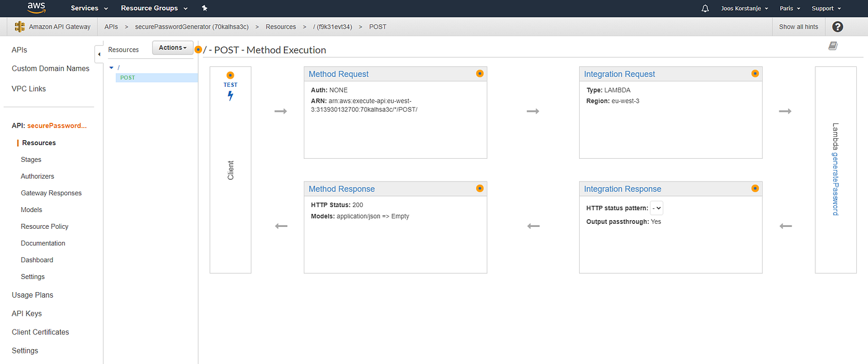Open the Services dropdown menu
This screenshot has height=364, width=868.
point(89,9)
